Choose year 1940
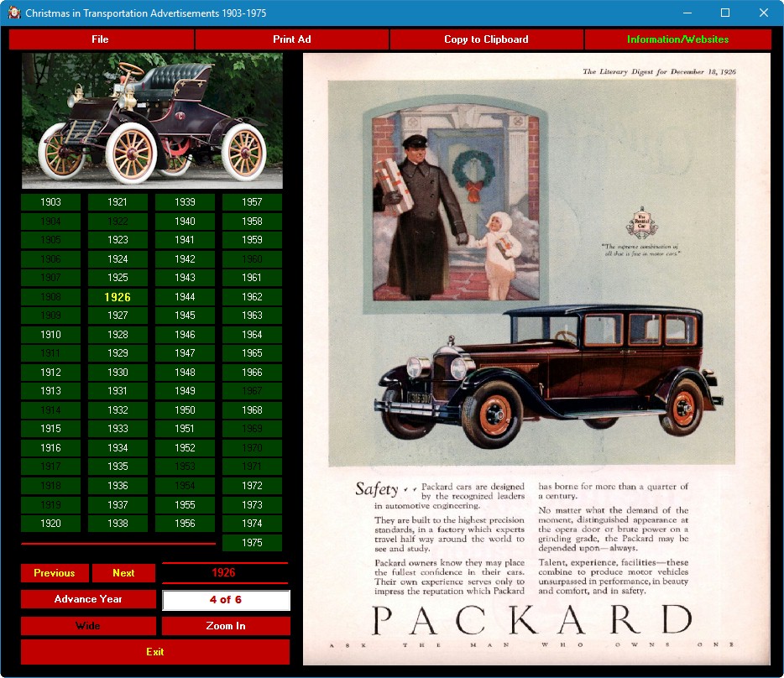Viewport: 784px width, 678px height. pos(185,221)
